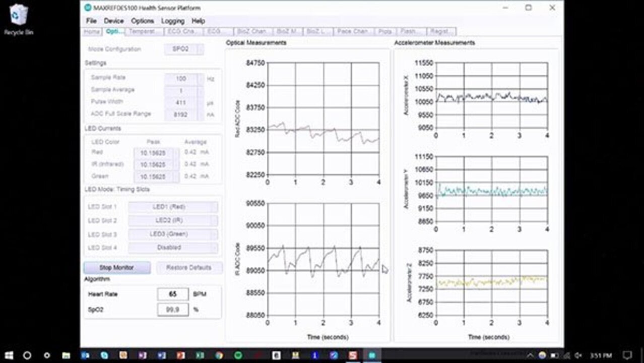644x363 pixels.
Task: Open the Flash tab
Action: pos(411,31)
